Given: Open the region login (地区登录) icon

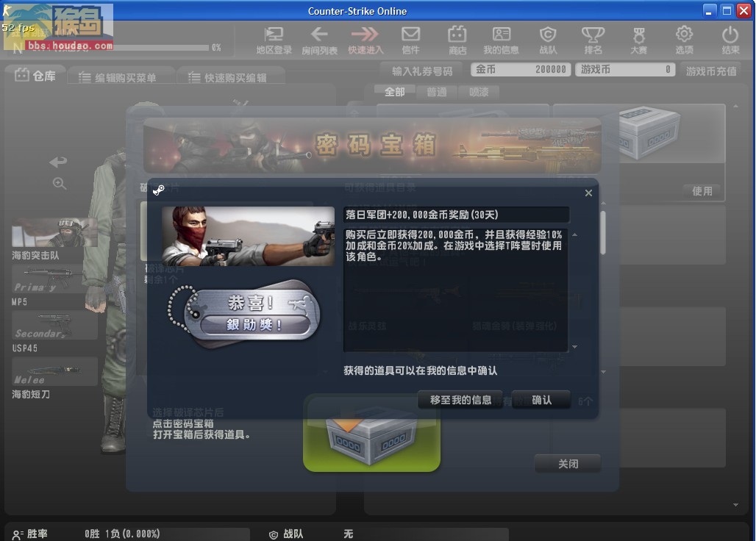Looking at the screenshot, I should click(274, 40).
